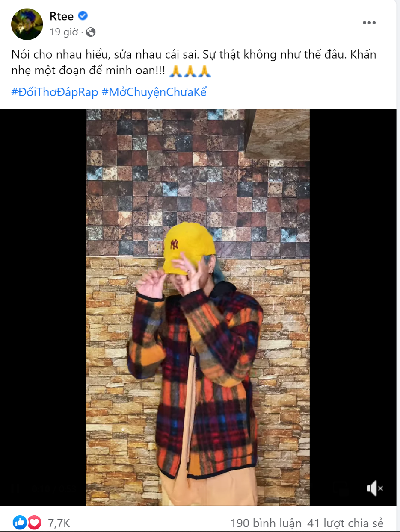The width and height of the screenshot is (400, 532).
Task: Click the red heart reaction icon
Action: click(x=34, y=522)
